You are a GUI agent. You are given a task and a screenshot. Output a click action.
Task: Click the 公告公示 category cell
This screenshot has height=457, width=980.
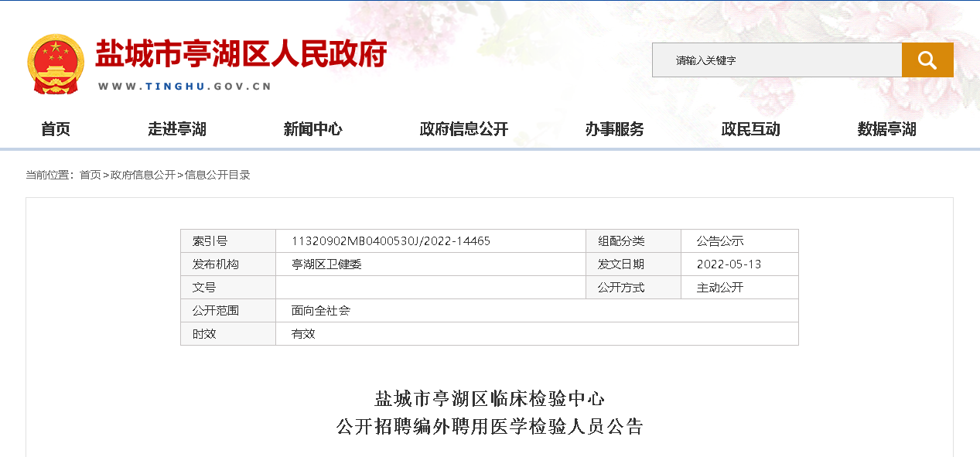pos(719,241)
